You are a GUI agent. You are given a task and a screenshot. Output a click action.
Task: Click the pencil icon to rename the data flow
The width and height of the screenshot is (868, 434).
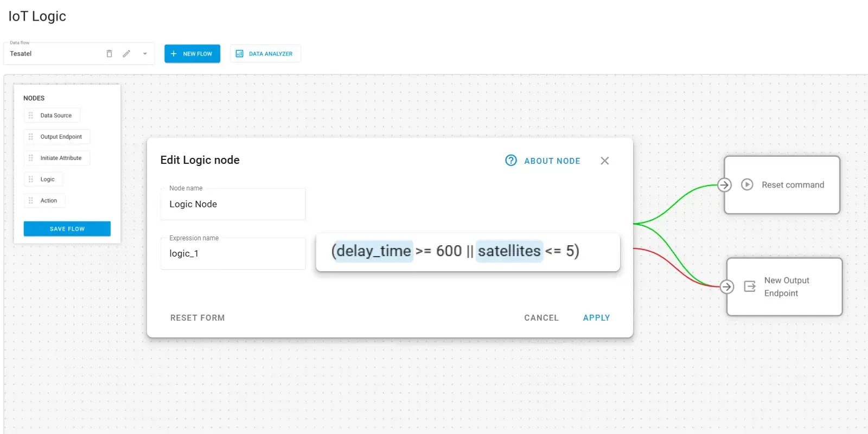(126, 53)
